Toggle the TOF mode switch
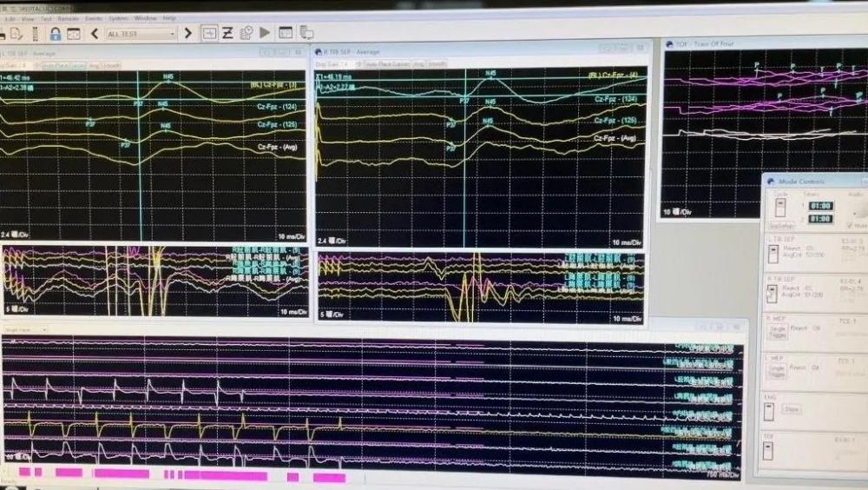Image resolution: width=868 pixels, height=490 pixels. click(769, 451)
